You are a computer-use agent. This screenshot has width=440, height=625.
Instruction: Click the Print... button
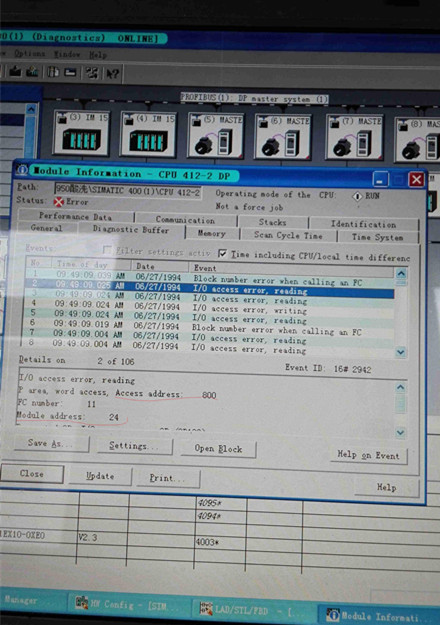pyautogui.click(x=167, y=478)
